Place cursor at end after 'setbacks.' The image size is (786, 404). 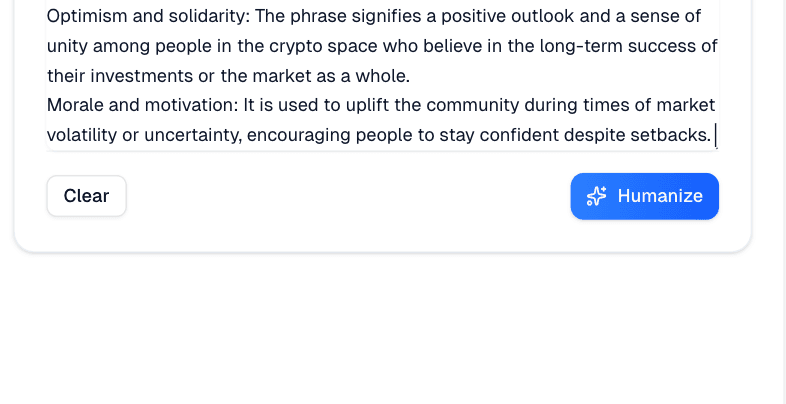pos(713,135)
